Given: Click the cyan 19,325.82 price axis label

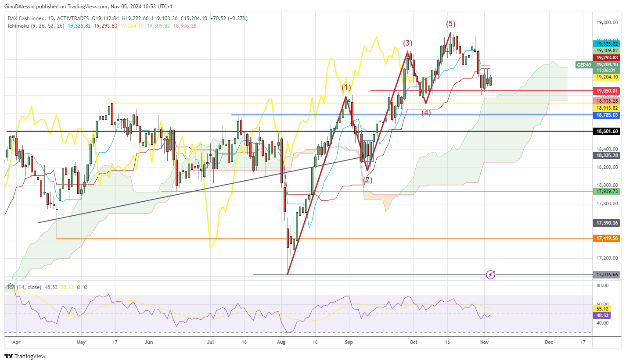Looking at the screenshot, I should (607, 44).
